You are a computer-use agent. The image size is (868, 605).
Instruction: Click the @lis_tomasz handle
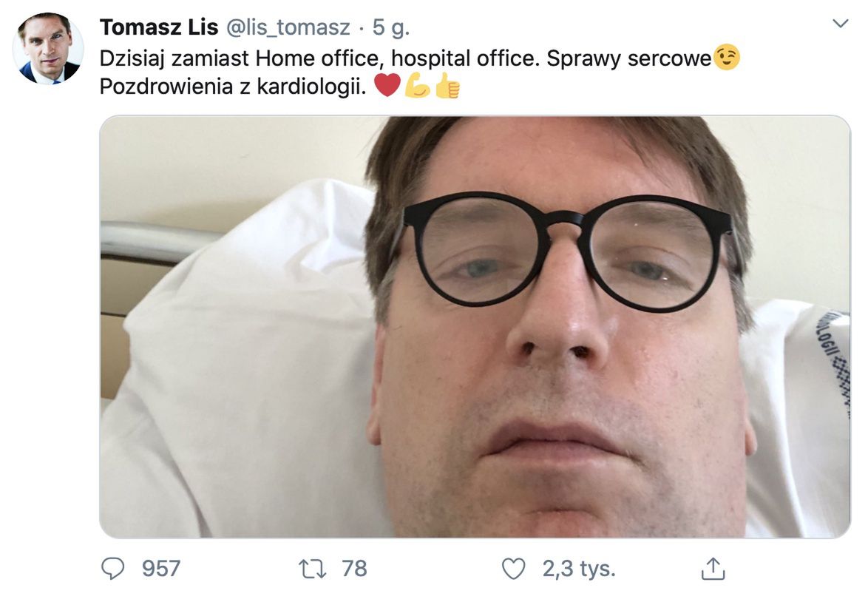(x=288, y=28)
